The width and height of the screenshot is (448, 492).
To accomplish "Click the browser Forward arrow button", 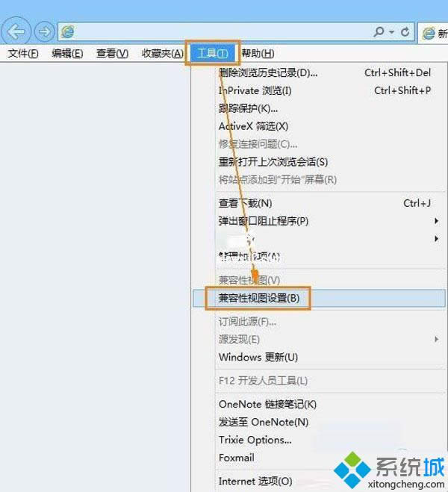I will click(x=45, y=31).
